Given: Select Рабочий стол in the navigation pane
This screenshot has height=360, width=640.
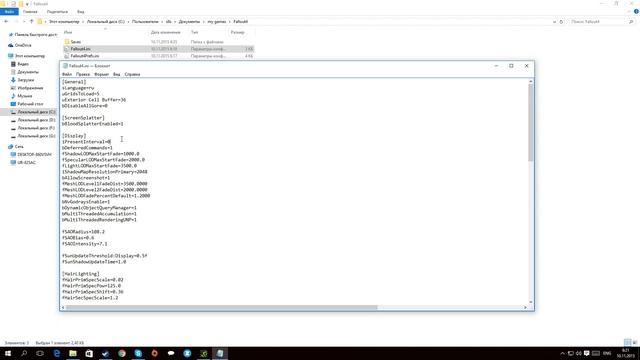Looking at the screenshot, I should point(30,104).
